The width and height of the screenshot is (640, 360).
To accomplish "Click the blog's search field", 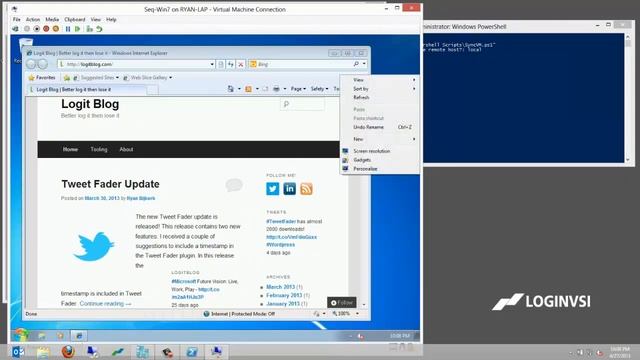I will coord(302,104).
